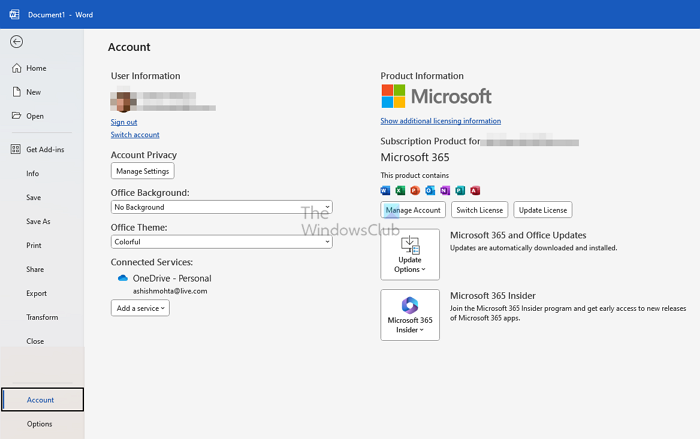Click the Manage Account button
This screenshot has width=700, height=439.
(x=413, y=210)
